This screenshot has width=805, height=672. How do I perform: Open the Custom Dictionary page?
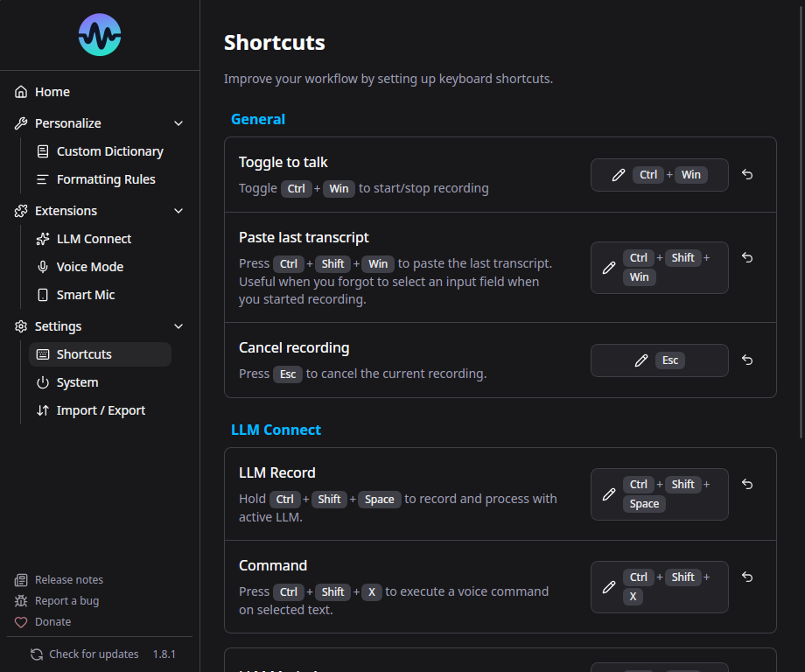(x=108, y=150)
